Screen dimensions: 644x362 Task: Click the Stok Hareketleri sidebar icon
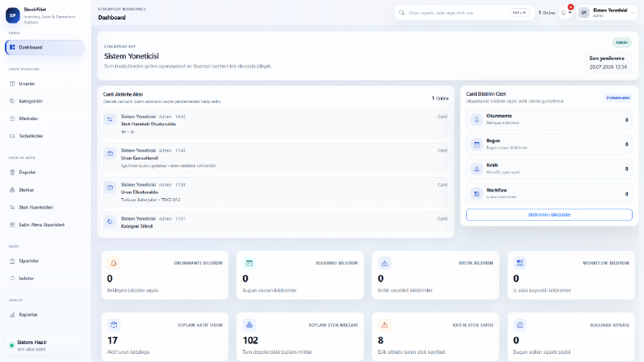[12, 207]
